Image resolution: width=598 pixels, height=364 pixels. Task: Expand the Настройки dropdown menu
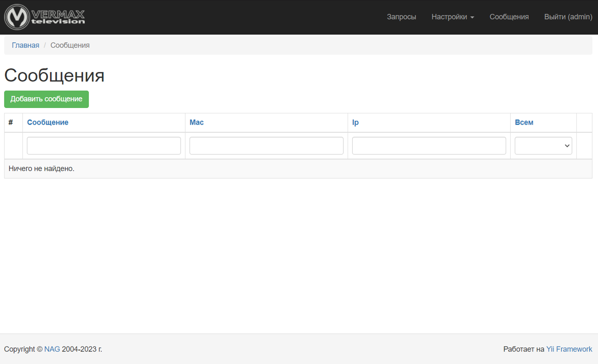click(x=453, y=17)
